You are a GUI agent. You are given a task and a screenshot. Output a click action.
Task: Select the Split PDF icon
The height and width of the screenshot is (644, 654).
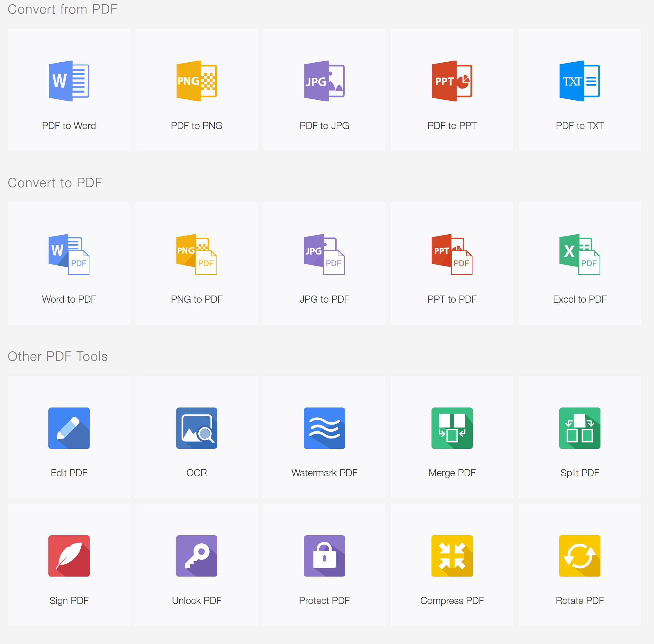tap(580, 428)
